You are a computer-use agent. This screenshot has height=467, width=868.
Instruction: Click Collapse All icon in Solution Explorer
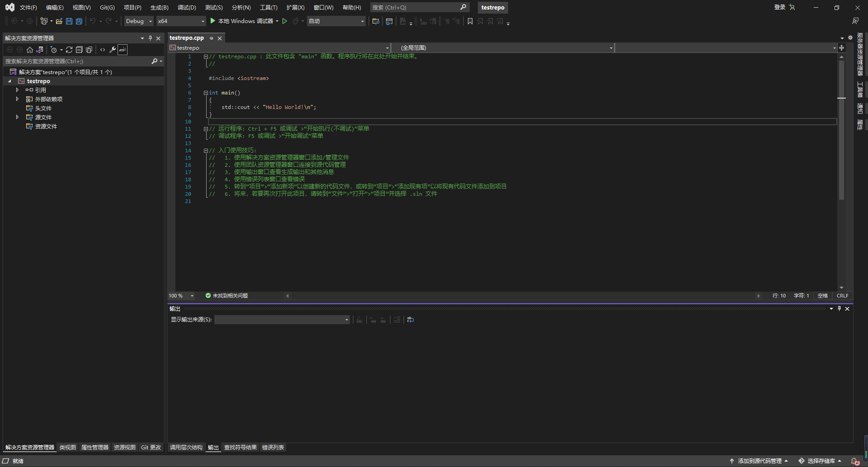point(79,50)
